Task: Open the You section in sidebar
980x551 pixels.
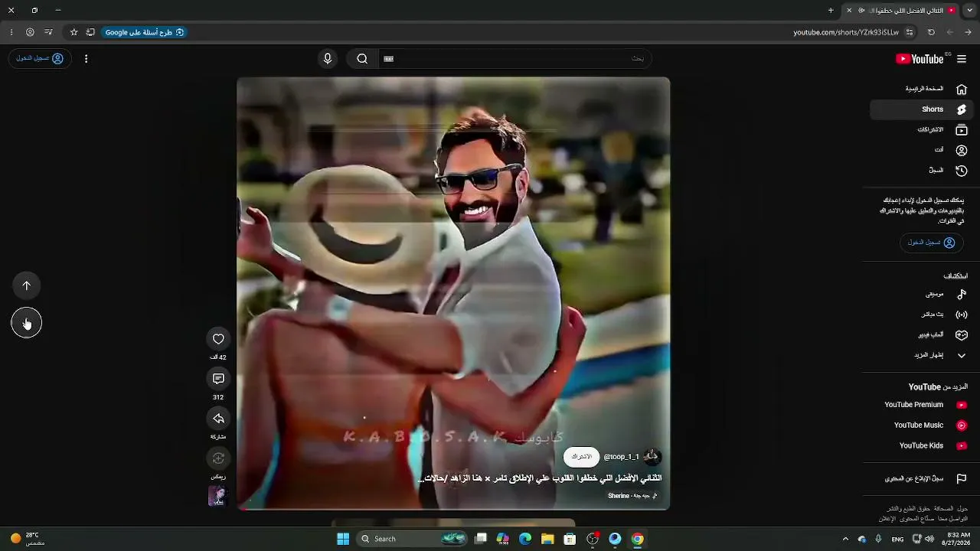Action: click(x=922, y=150)
